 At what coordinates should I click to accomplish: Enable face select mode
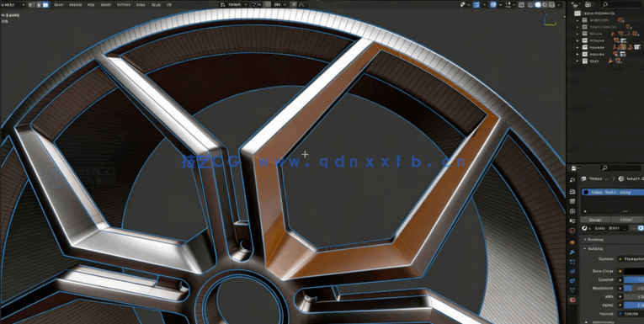click(45, 4)
